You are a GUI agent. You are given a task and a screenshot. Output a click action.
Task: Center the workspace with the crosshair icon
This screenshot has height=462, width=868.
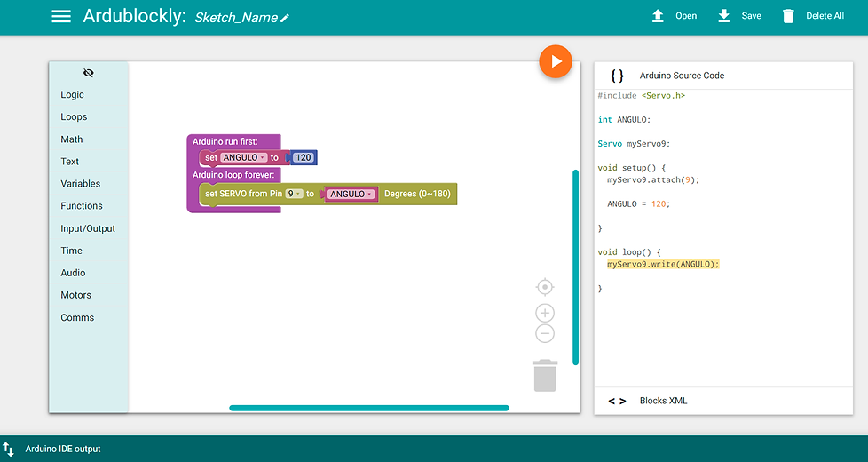(545, 287)
